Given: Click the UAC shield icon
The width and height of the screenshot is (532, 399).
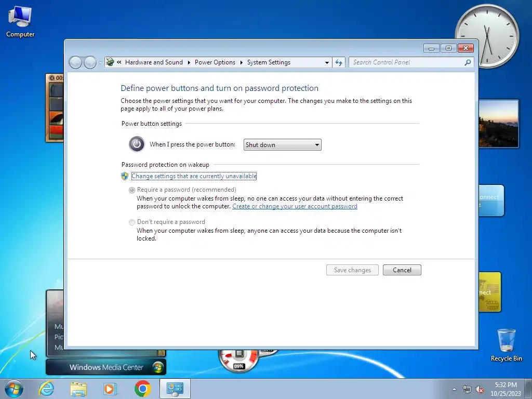Looking at the screenshot, I should 125,176.
